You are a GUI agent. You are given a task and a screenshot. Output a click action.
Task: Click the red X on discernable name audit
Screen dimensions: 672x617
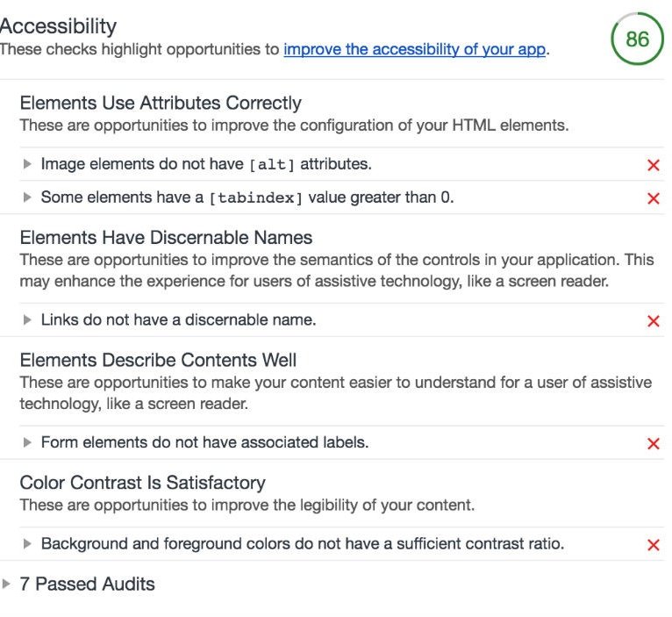coord(653,321)
